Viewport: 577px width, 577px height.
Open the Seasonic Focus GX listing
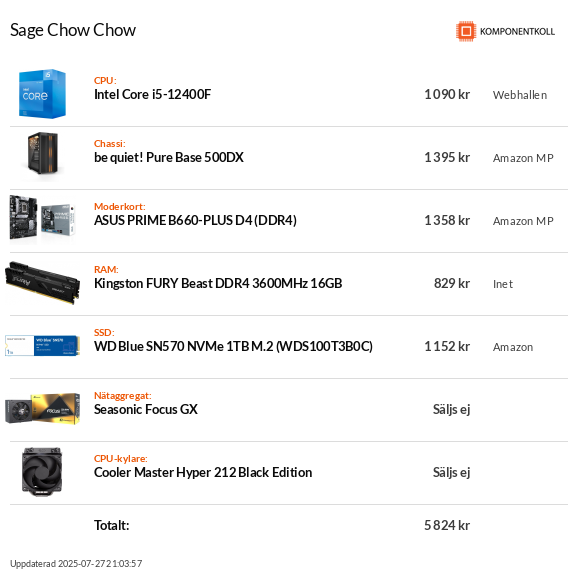click(146, 409)
